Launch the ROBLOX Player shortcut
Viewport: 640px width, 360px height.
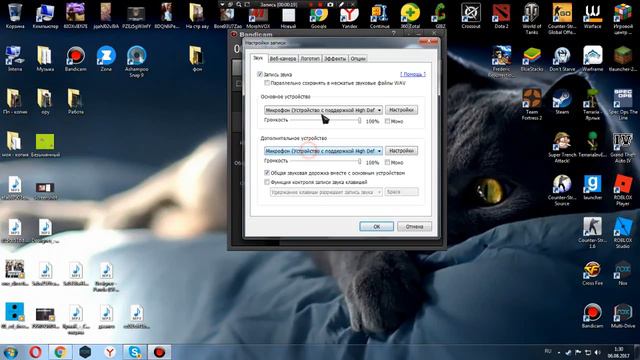622,189
